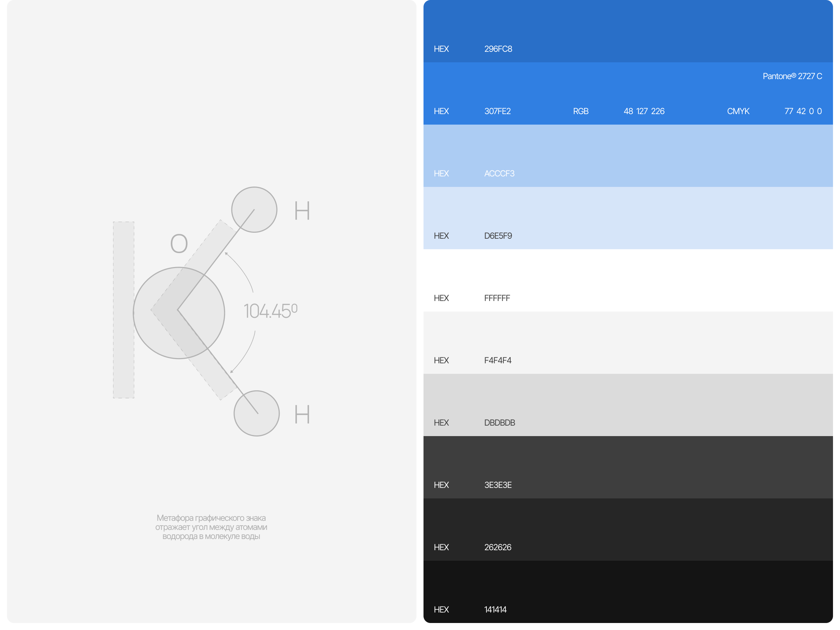This screenshot has width=840, height=630.
Task: Select the 307FE2 blue color band
Action: (x=628, y=93)
